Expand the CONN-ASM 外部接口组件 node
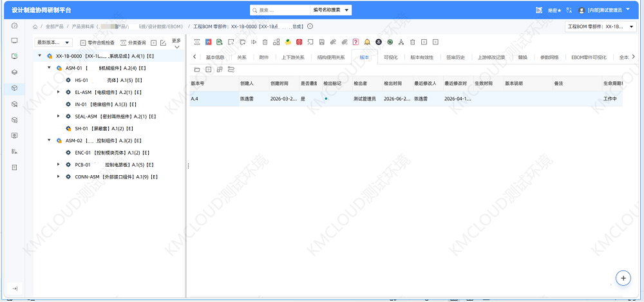This screenshot has height=302, width=644. pos(59,176)
